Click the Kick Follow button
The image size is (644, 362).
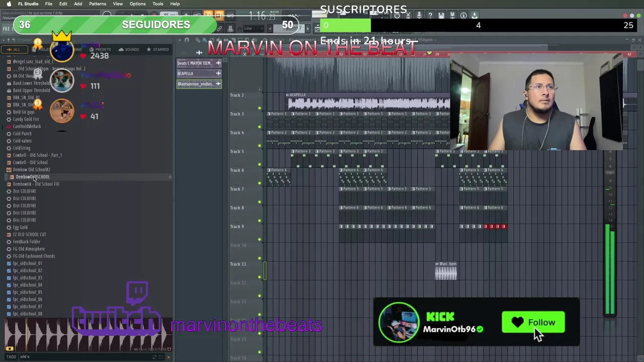(533, 323)
